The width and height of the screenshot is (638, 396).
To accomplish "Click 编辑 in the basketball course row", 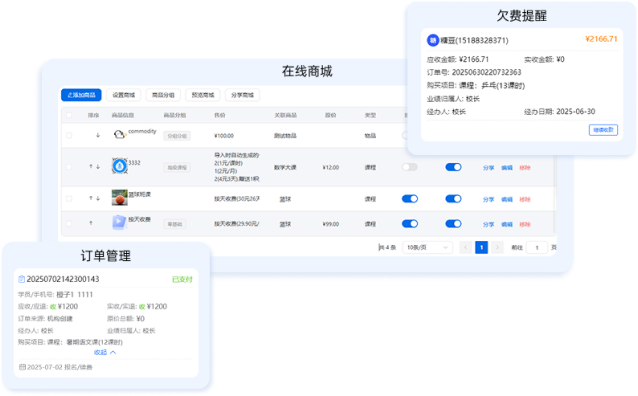I will coord(507,199).
